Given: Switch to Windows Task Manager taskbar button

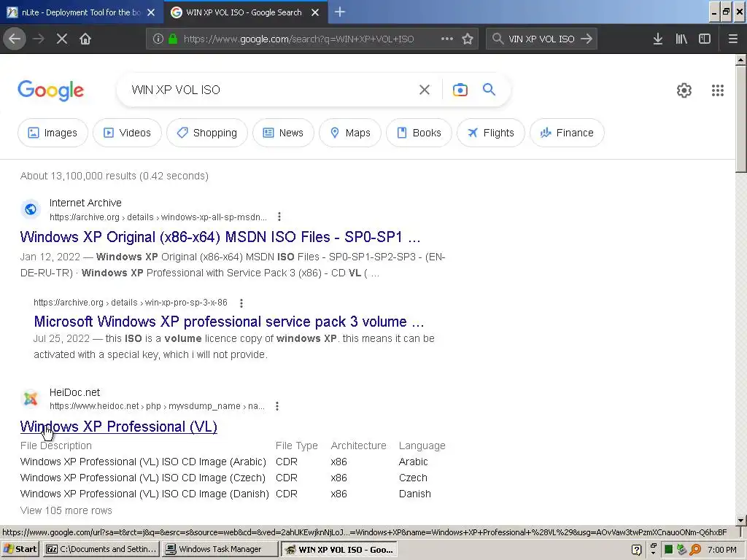Looking at the screenshot, I should point(220,549).
